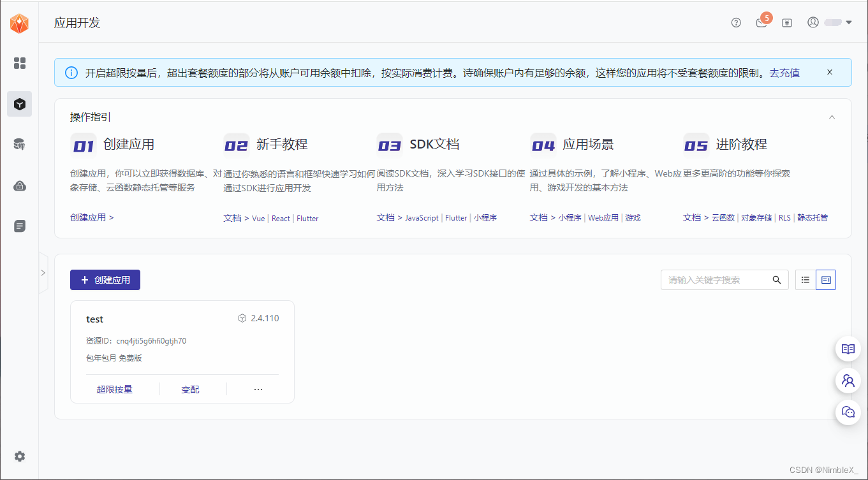Open the RLS advanced tutorial link
The width and height of the screenshot is (868, 480).
pyautogui.click(x=784, y=217)
